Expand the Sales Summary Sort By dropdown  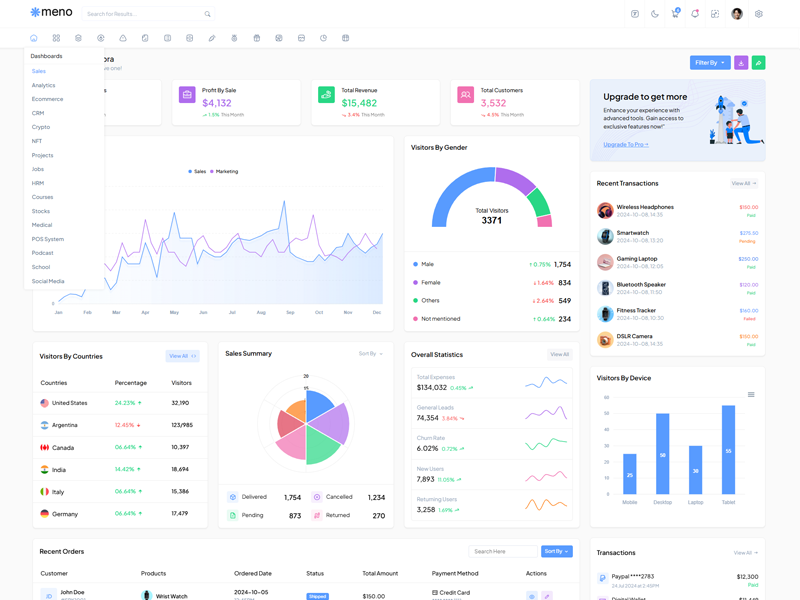(x=371, y=354)
